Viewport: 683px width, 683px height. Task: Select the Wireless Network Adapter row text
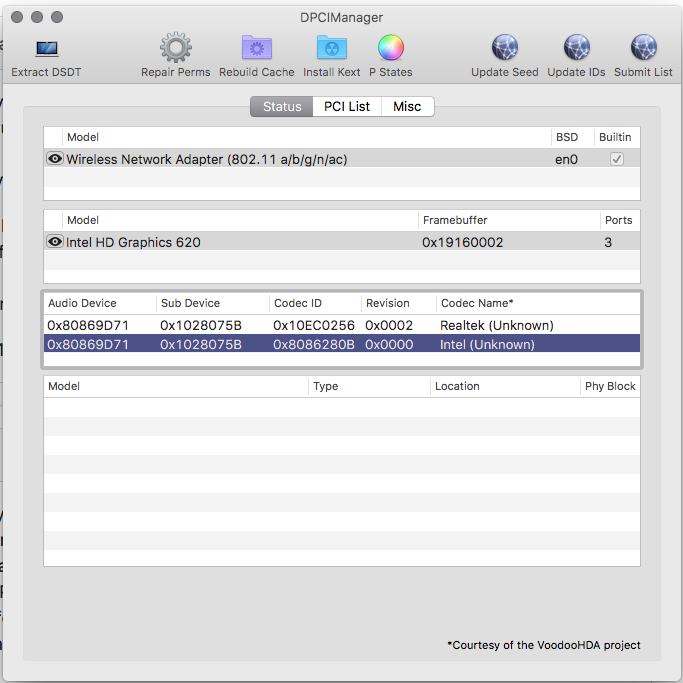point(206,159)
